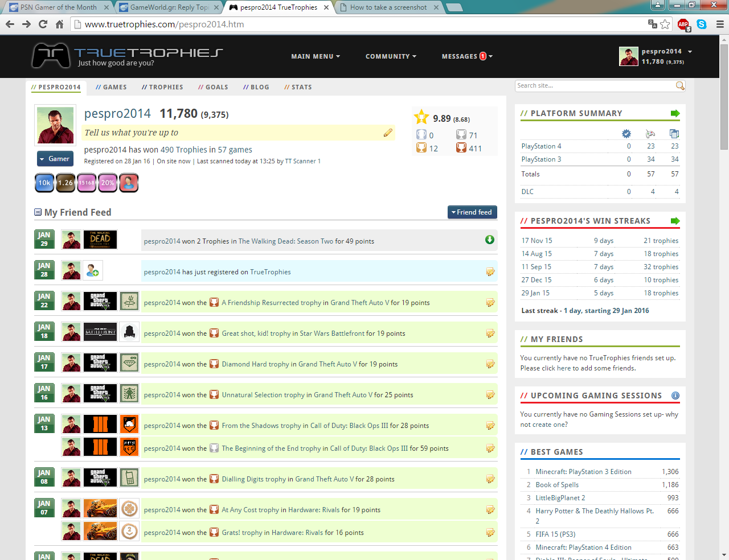This screenshot has width=729, height=560.
Task: Switch to PSN Gamer of the Month browser tab
Action: tap(59, 7)
